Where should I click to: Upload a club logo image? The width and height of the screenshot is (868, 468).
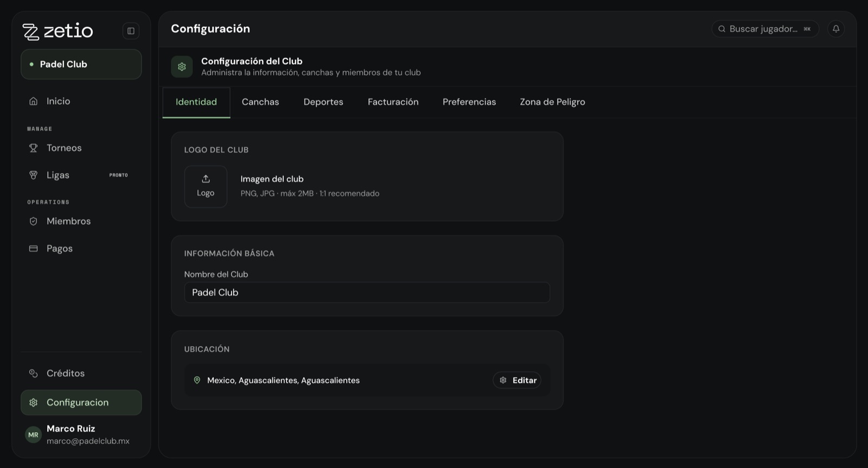point(206,187)
